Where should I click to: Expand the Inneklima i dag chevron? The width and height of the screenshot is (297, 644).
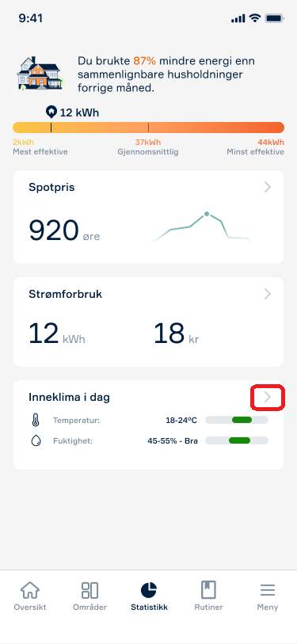coord(268,397)
